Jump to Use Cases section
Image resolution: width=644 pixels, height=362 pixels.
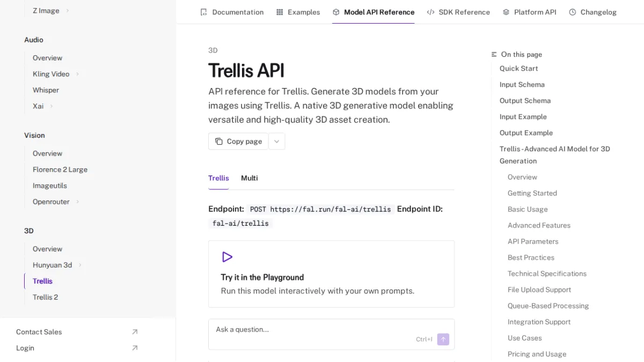click(525, 338)
